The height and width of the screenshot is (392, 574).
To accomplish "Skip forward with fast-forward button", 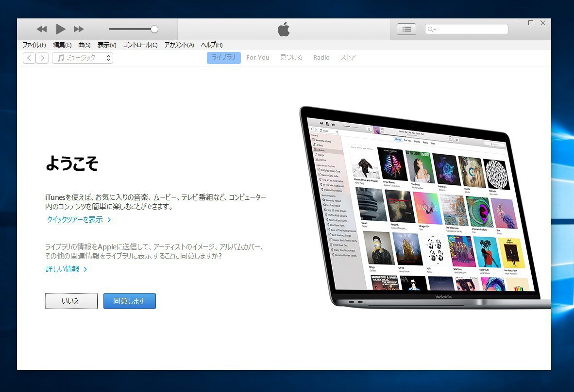I will click(79, 29).
